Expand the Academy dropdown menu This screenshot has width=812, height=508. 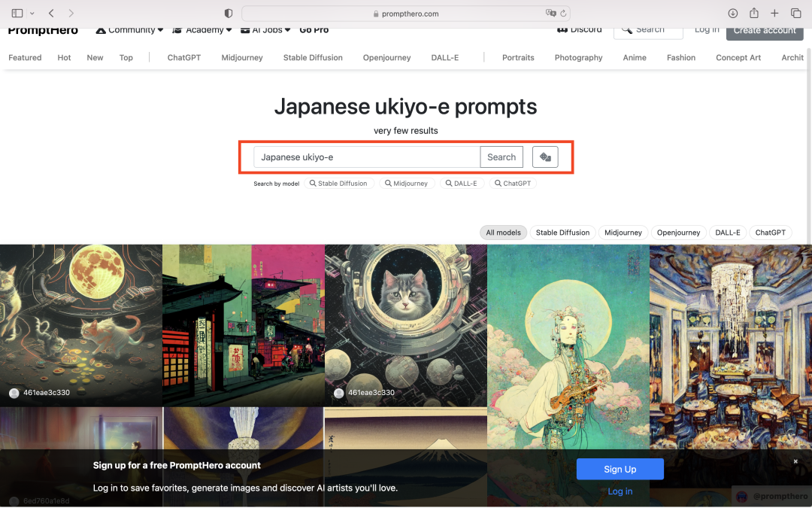coord(202,30)
